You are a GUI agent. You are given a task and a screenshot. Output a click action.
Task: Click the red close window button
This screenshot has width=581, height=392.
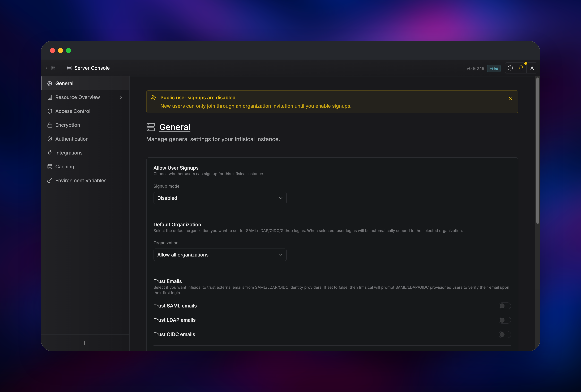52,50
